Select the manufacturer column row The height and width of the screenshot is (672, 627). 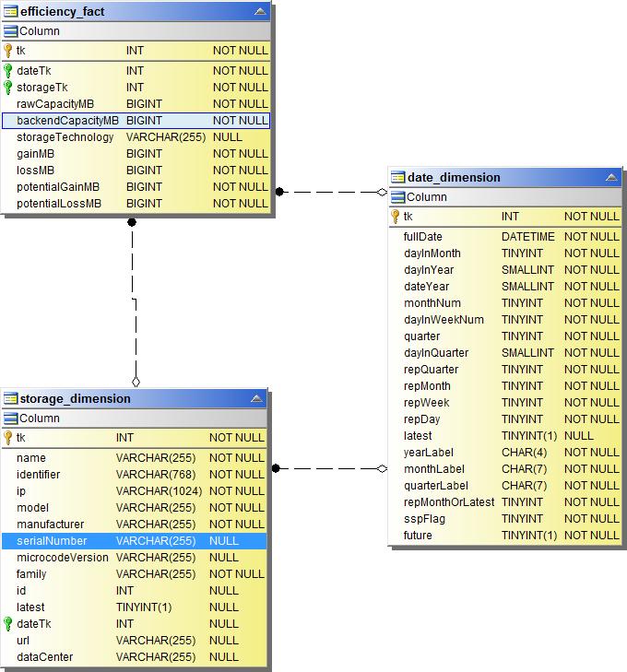[134, 525]
